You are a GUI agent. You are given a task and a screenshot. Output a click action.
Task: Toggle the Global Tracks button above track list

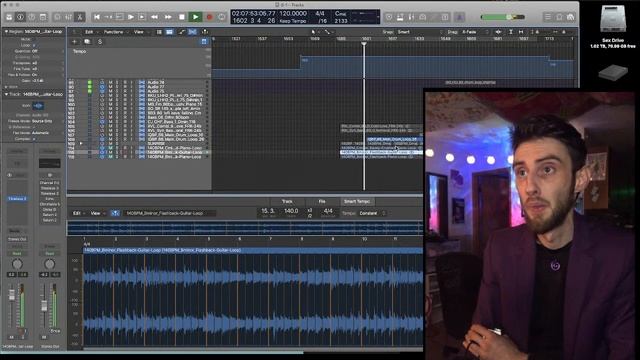coord(204,42)
